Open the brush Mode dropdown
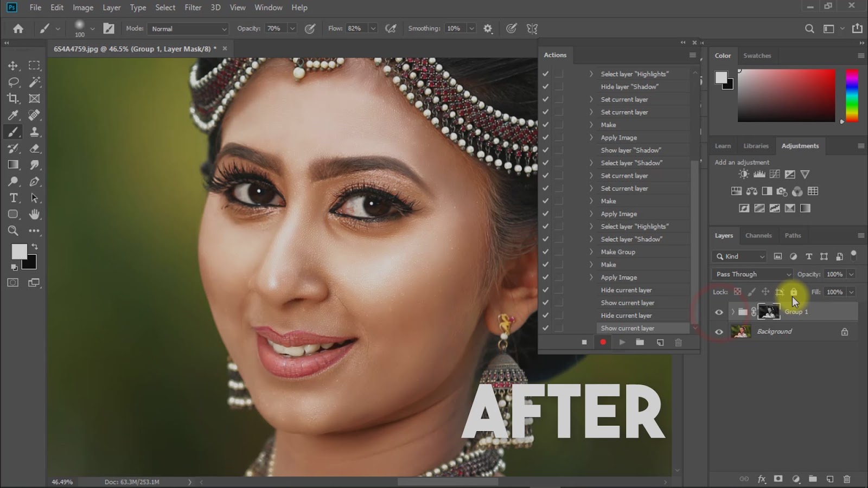Screen dimensions: 868x488 [x=188, y=29]
